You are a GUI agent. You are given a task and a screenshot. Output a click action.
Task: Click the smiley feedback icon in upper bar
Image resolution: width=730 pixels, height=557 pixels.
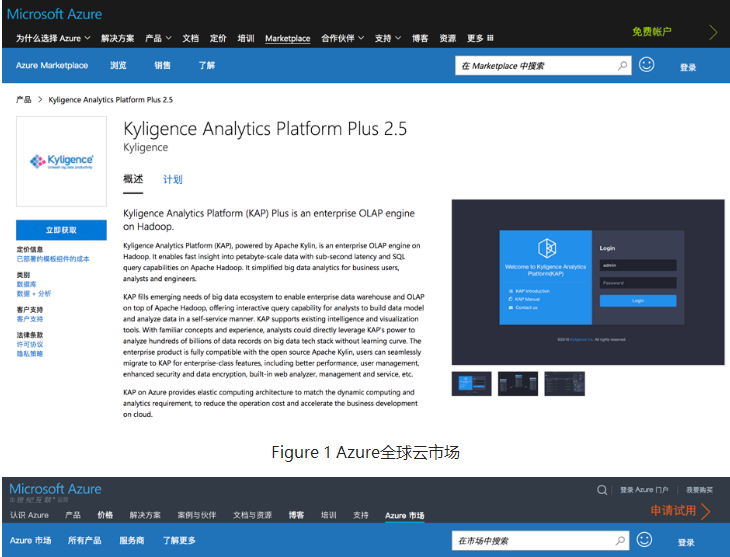pyautogui.click(x=646, y=65)
